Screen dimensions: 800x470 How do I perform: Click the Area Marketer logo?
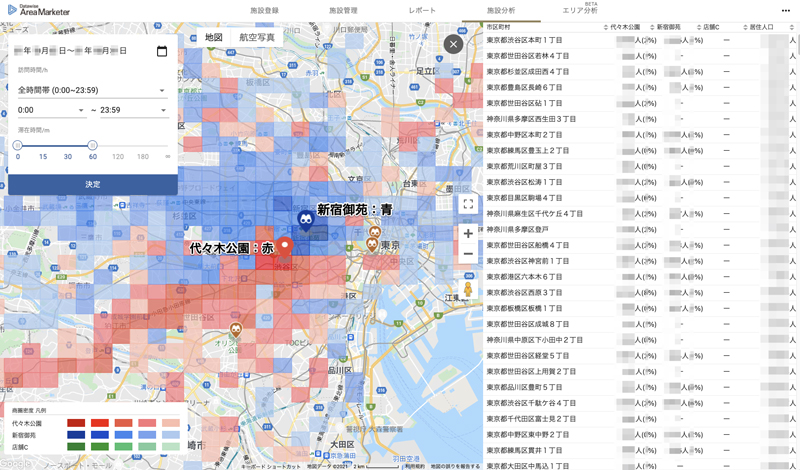point(39,10)
